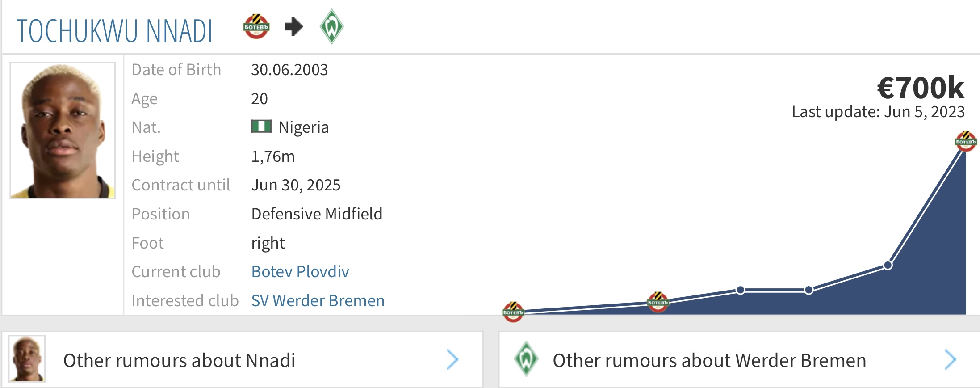Click the €700k market value figure
The height and width of the screenshot is (388, 980).
pos(921,87)
